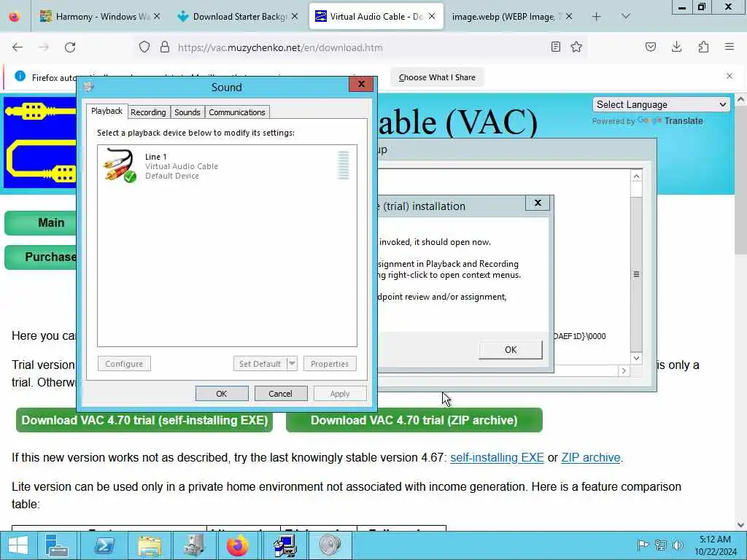Open the Select Language dropdown
Image resolution: width=747 pixels, height=560 pixels.
point(661,105)
